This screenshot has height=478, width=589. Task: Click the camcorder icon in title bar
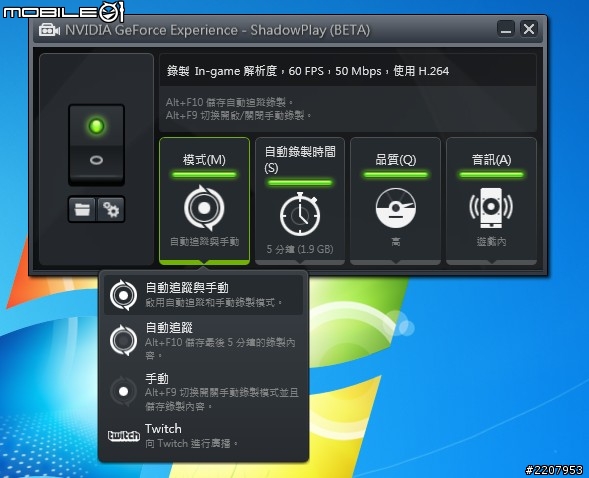click(x=49, y=30)
